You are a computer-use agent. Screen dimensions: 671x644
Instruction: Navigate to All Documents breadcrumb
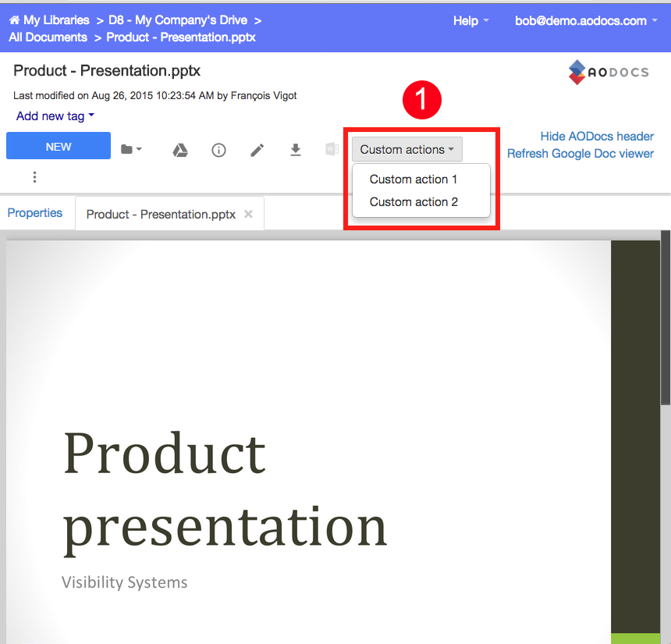(48, 37)
